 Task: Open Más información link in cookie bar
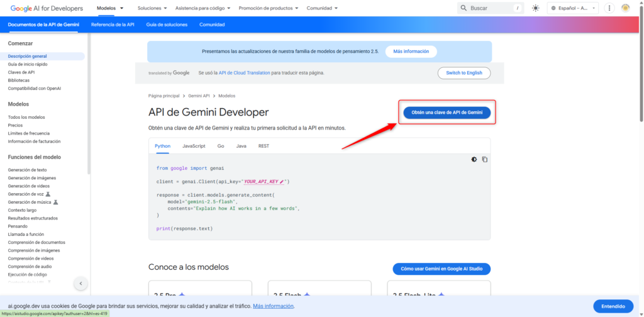pos(273,306)
